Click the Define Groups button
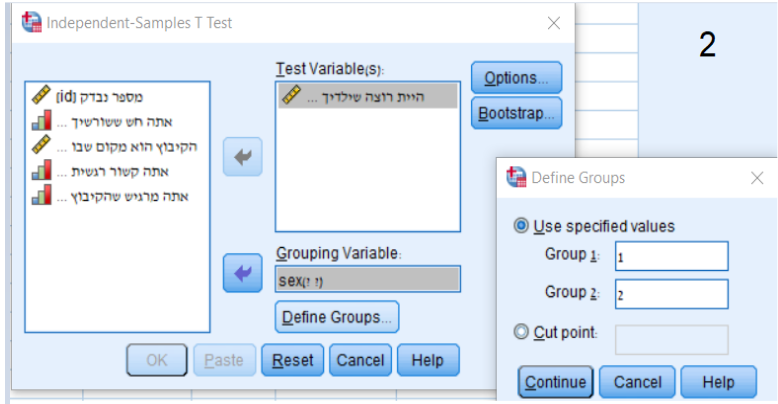This screenshot has width=778, height=404. coord(337,317)
